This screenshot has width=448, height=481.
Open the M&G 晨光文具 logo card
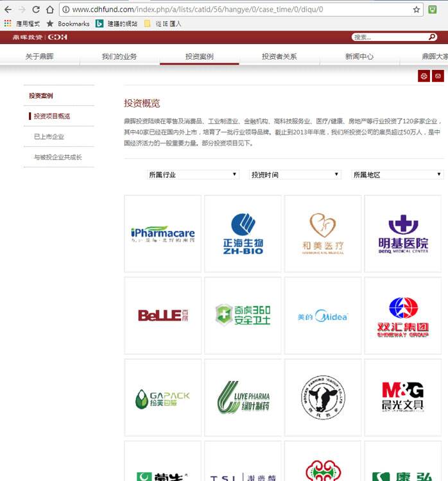point(403,397)
